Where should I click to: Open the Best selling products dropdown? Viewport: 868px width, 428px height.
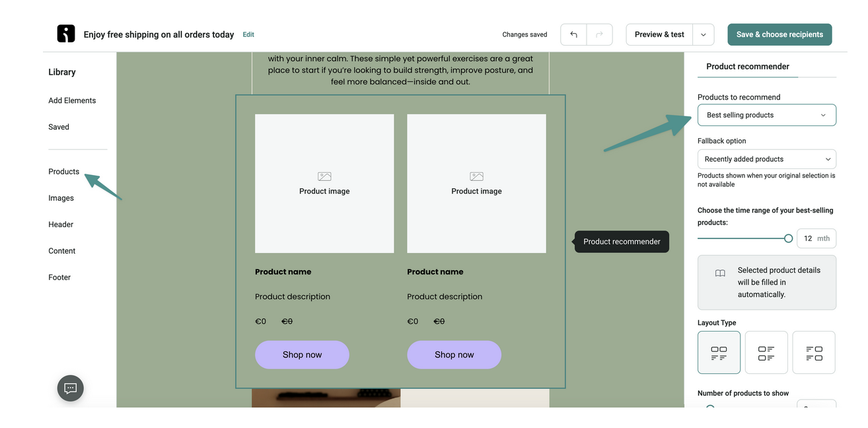pyautogui.click(x=766, y=114)
